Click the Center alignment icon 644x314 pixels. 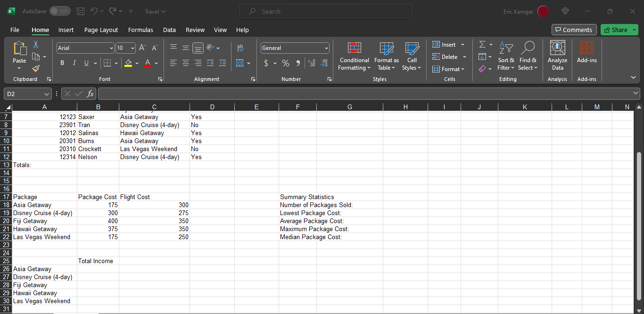point(185,63)
